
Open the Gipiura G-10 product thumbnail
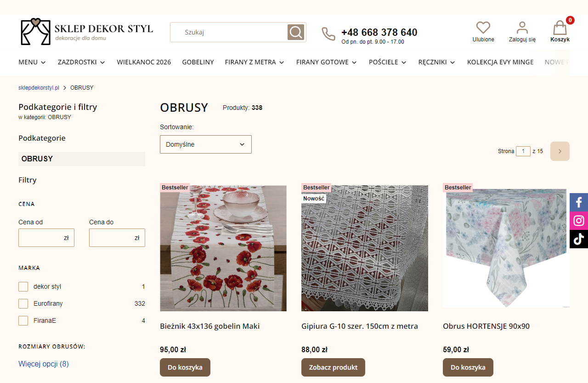[x=364, y=248]
